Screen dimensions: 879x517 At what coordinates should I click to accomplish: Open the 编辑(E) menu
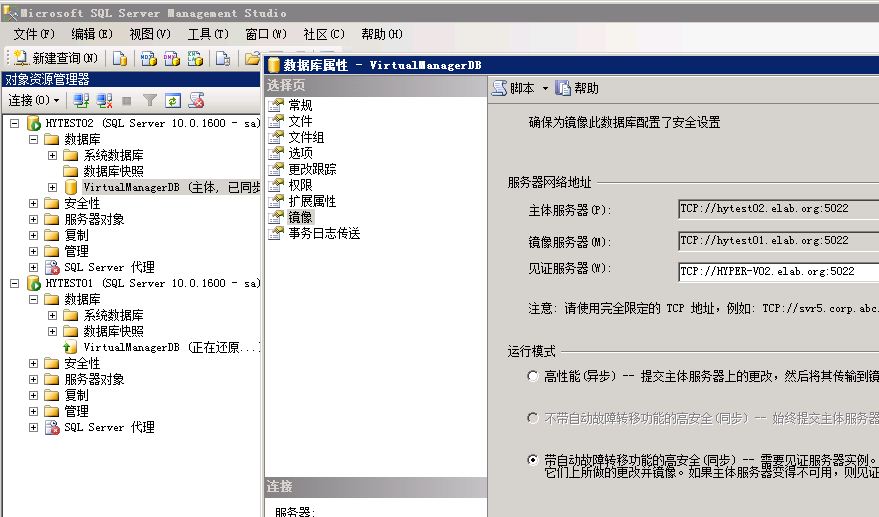pyautogui.click(x=92, y=34)
